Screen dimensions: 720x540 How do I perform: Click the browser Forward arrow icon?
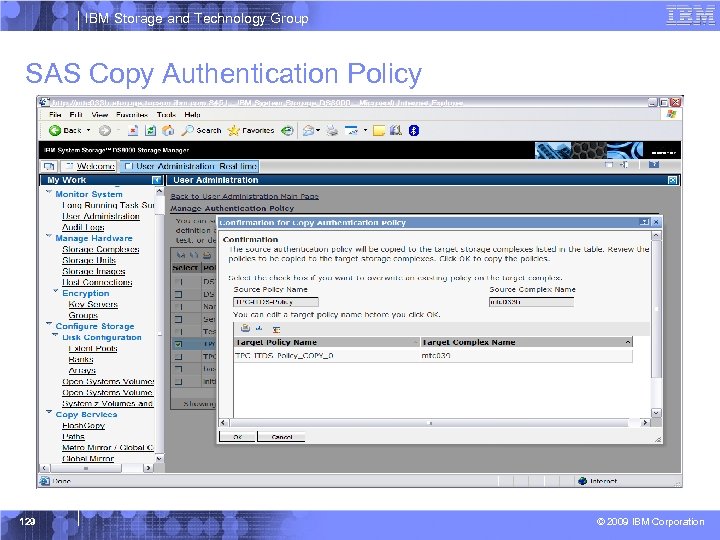(x=105, y=131)
